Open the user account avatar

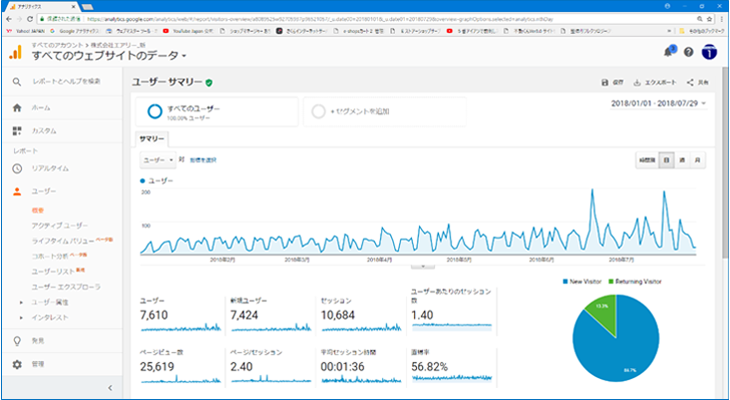coord(709,52)
